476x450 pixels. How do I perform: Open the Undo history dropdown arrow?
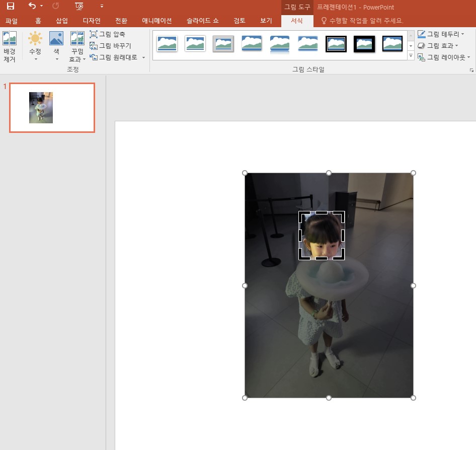pyautogui.click(x=42, y=6)
